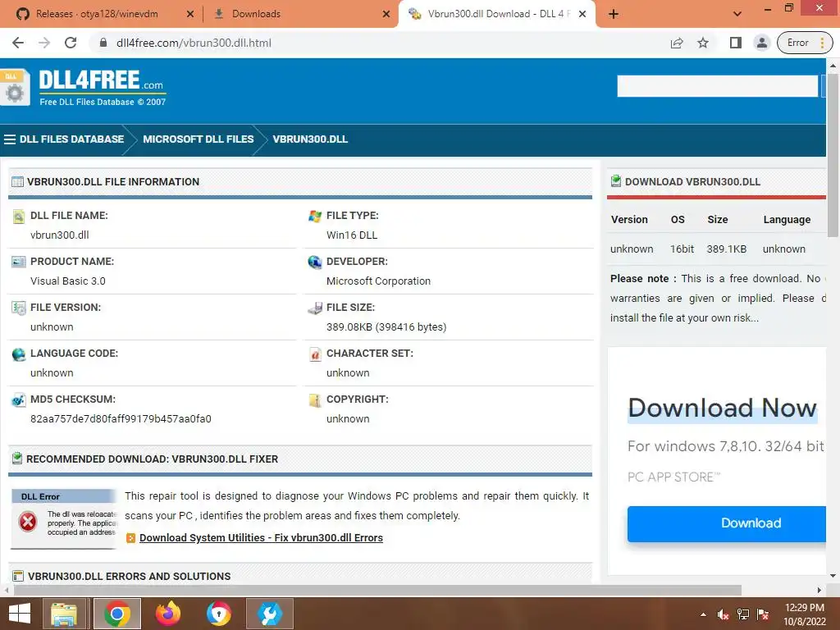
Task: Open File Explorer from taskbar
Action: point(64,614)
